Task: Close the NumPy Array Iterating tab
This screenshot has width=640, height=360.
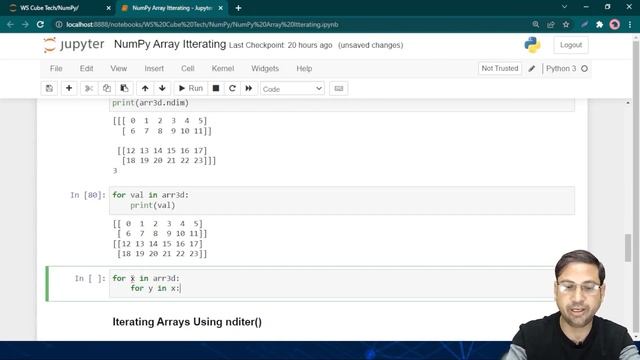Action: (x=221, y=8)
